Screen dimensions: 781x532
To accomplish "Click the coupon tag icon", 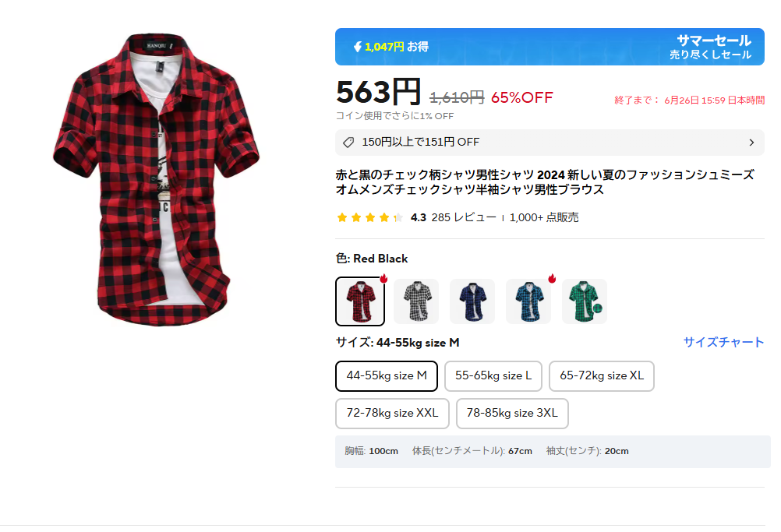I will click(x=348, y=143).
